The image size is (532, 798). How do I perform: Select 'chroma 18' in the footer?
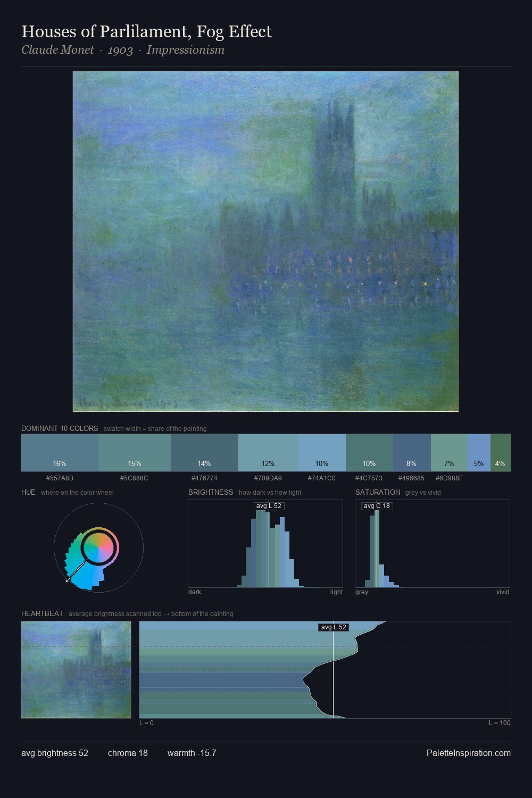[x=128, y=753]
